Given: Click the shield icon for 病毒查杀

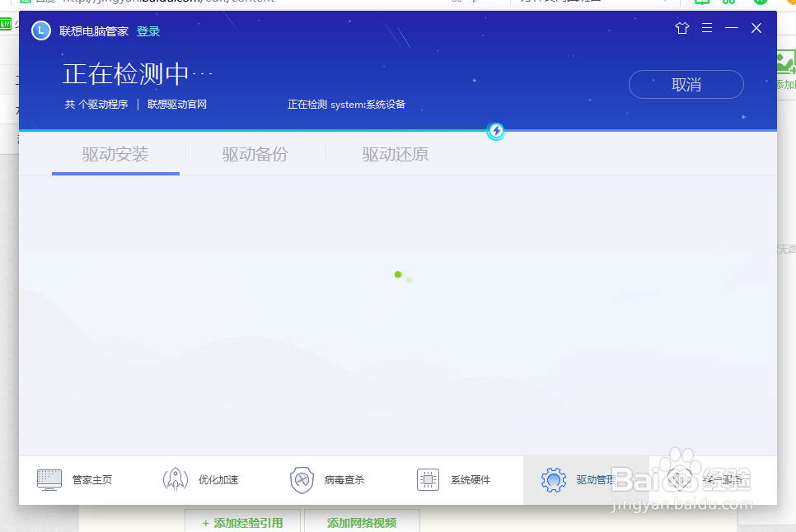Looking at the screenshot, I should 302,480.
